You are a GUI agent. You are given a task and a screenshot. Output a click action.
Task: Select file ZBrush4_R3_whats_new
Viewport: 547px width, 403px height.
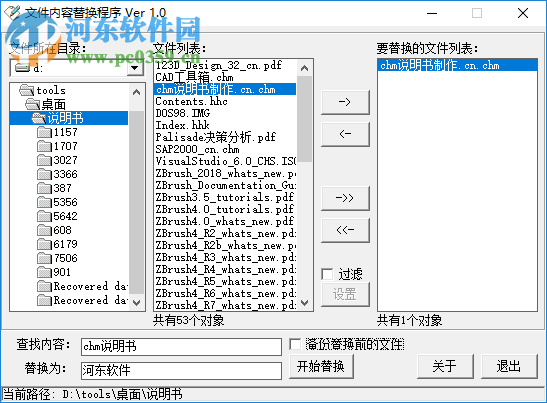pos(225,258)
